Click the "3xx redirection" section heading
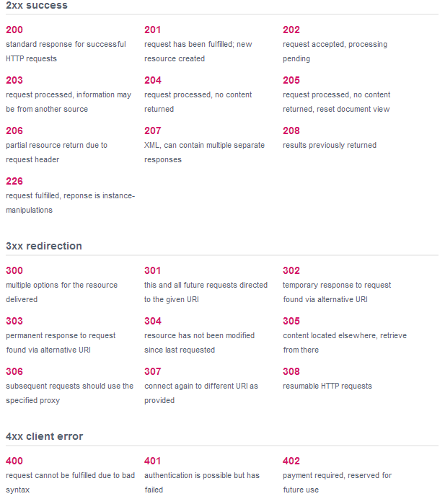 44,246
